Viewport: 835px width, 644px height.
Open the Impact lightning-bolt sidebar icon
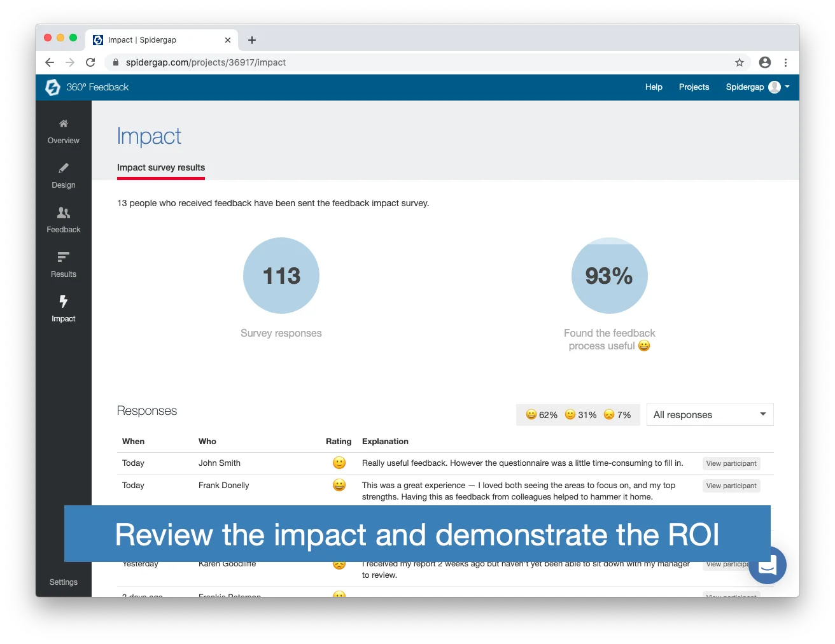pyautogui.click(x=62, y=301)
